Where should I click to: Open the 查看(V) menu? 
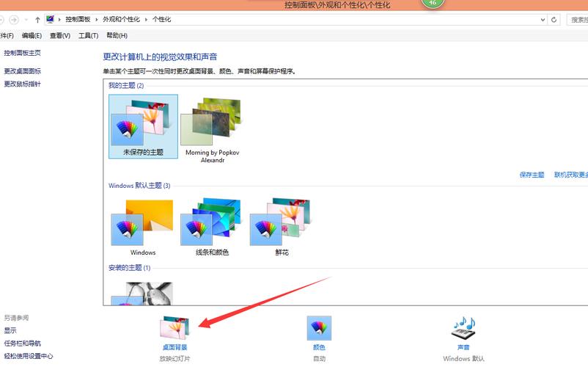[x=60, y=36]
